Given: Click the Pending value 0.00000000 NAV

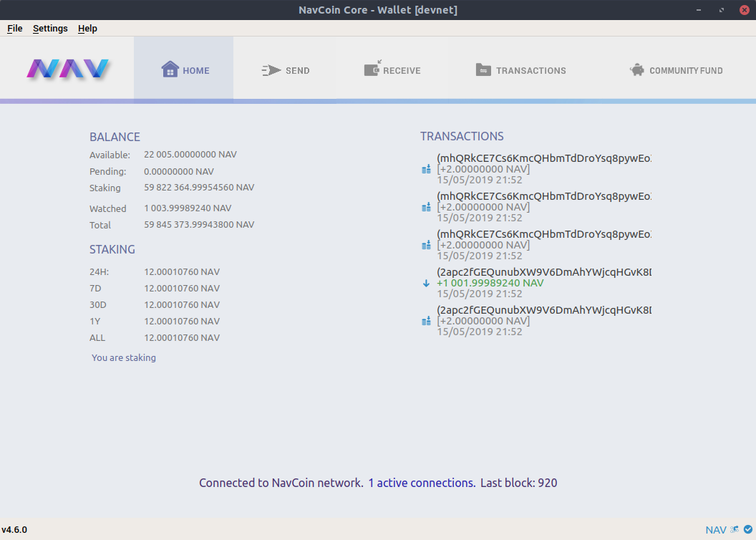Looking at the screenshot, I should [x=178, y=172].
